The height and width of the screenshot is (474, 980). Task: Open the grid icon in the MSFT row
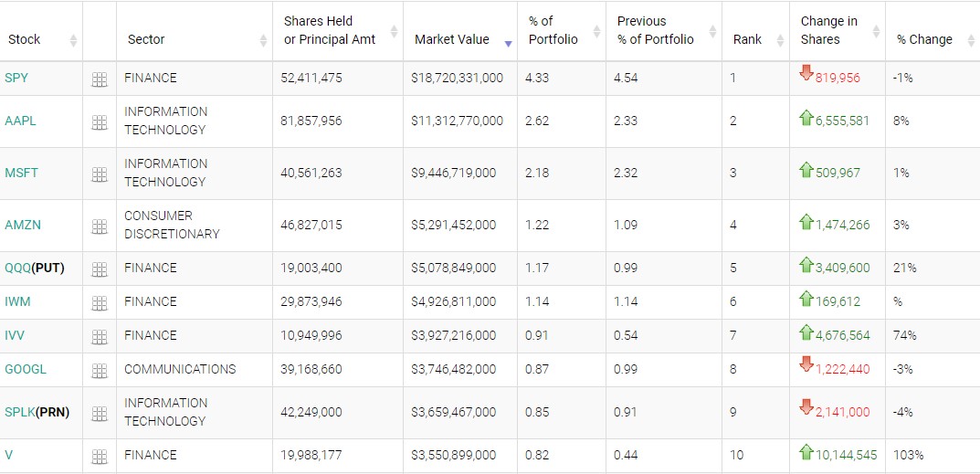100,174
